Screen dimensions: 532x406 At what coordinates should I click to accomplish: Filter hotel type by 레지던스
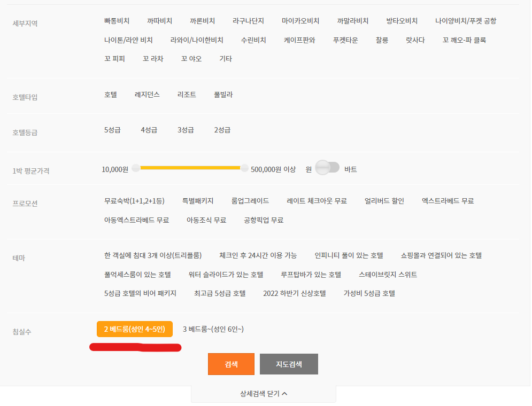(147, 95)
